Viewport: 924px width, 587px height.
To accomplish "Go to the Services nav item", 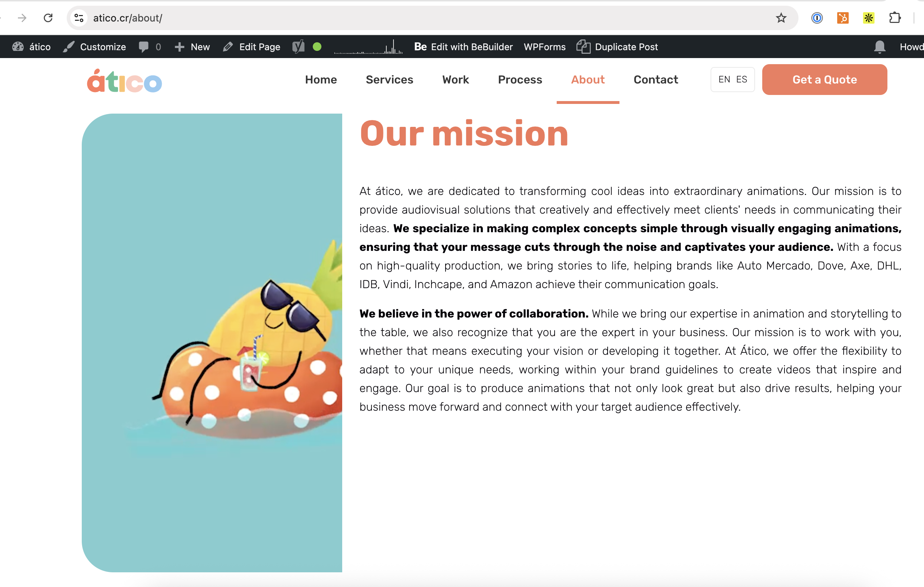I will pos(389,79).
